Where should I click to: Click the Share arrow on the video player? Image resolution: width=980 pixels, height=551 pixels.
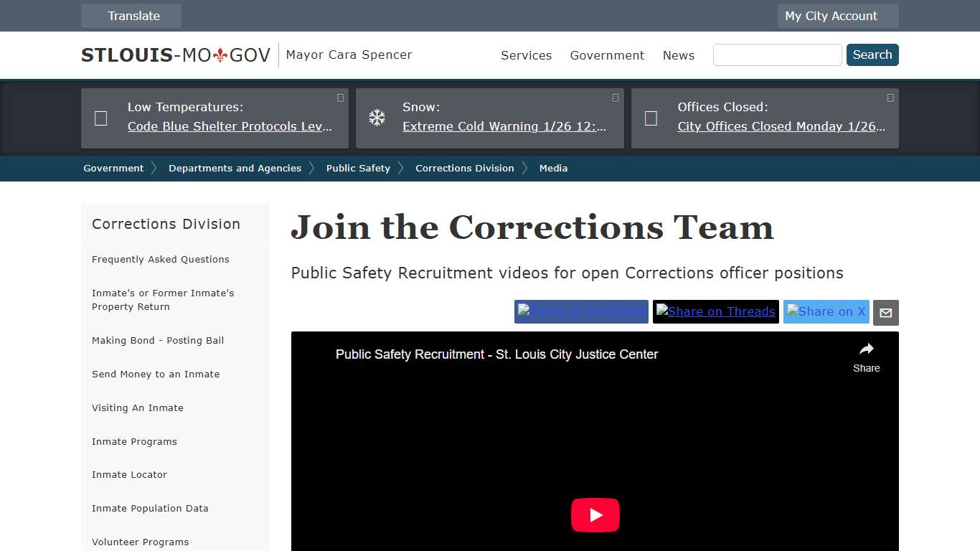(x=866, y=348)
